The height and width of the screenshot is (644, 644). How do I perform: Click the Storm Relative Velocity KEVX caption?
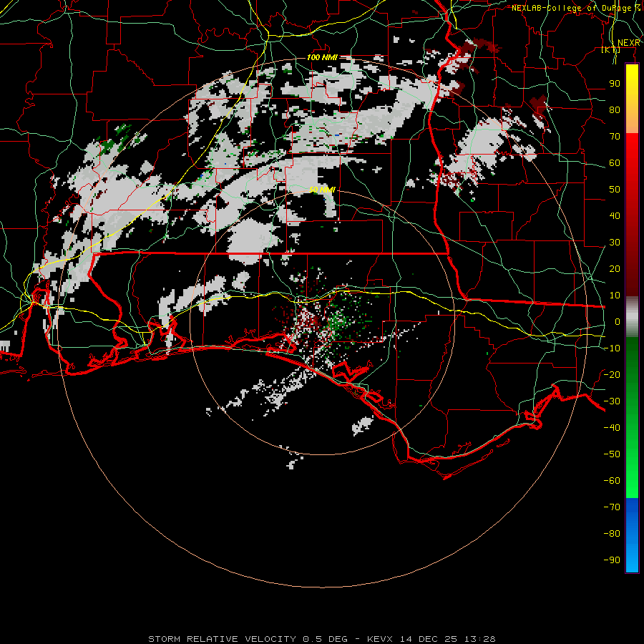(321, 639)
